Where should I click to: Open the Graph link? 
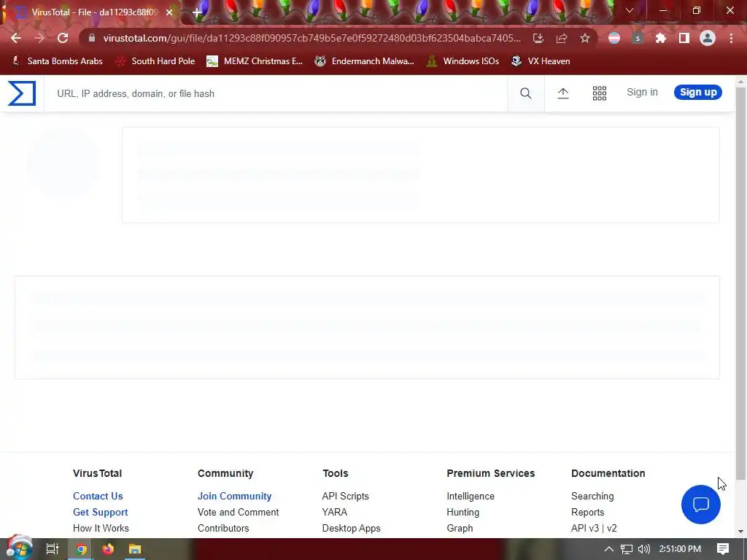460,529
